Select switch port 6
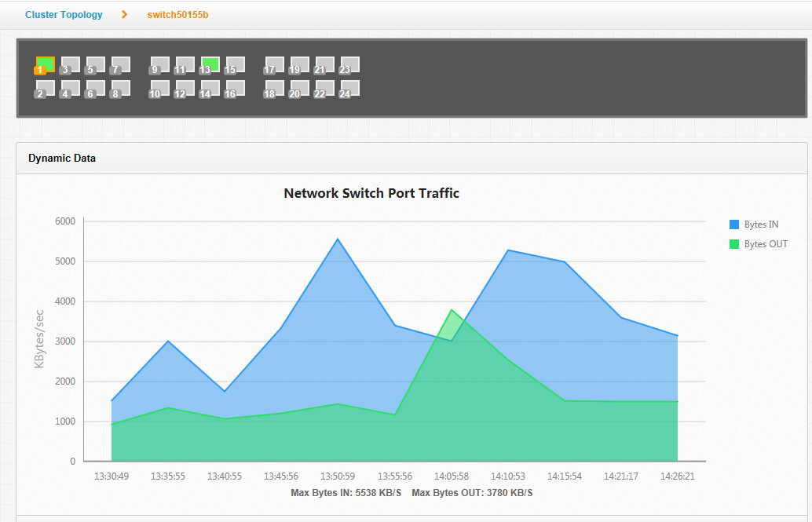 pos(96,89)
